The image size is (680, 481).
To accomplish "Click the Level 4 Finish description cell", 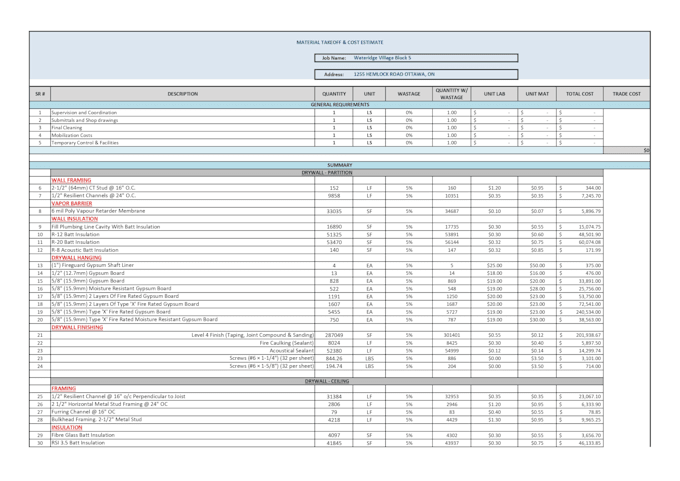I will pyautogui.click(x=183, y=335).
